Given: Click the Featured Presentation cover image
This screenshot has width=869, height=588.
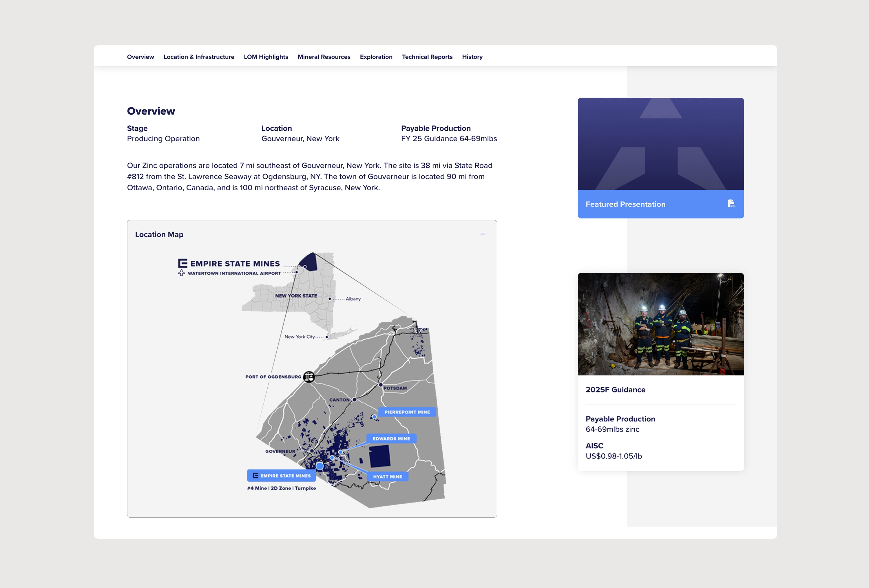Looking at the screenshot, I should click(661, 144).
